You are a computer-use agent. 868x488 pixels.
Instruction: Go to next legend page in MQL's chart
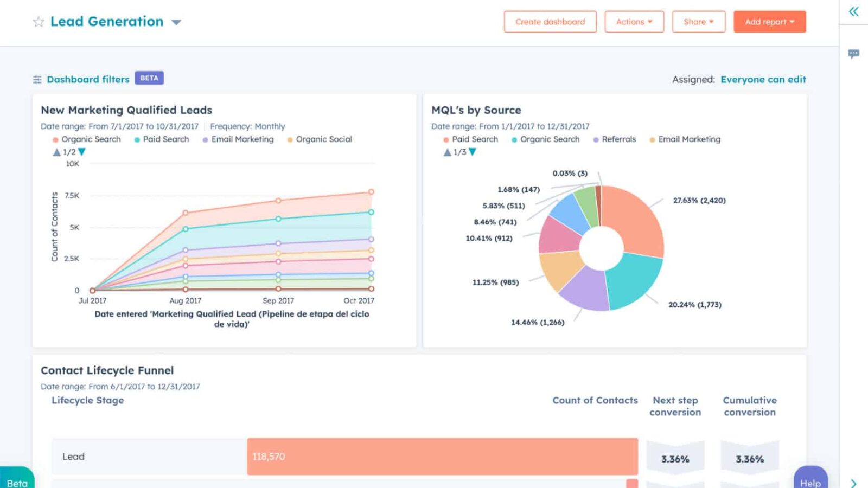tap(473, 152)
